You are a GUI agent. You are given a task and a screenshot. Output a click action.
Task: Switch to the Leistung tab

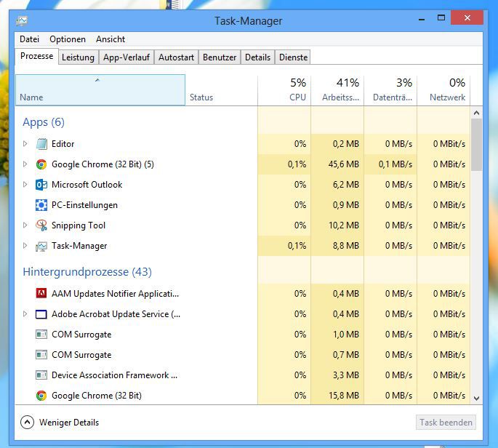pos(78,57)
